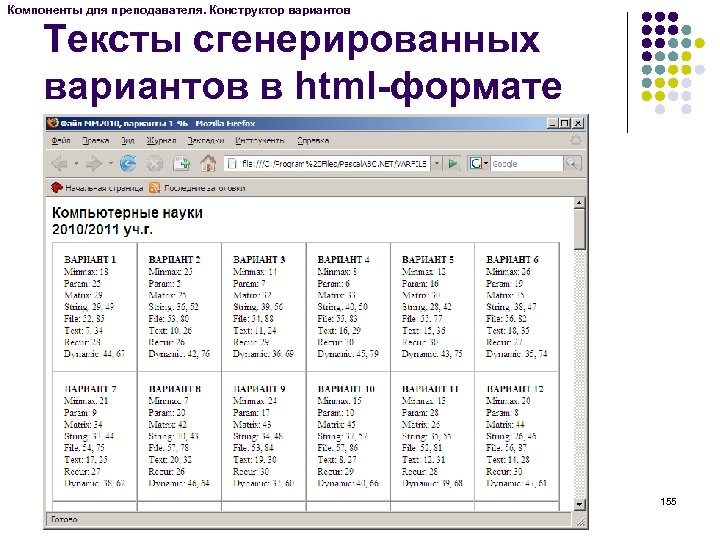Click the ВАРИАНТ 2 heading
Image resolution: width=720 pixels, height=540 pixels.
pyautogui.click(x=174, y=259)
